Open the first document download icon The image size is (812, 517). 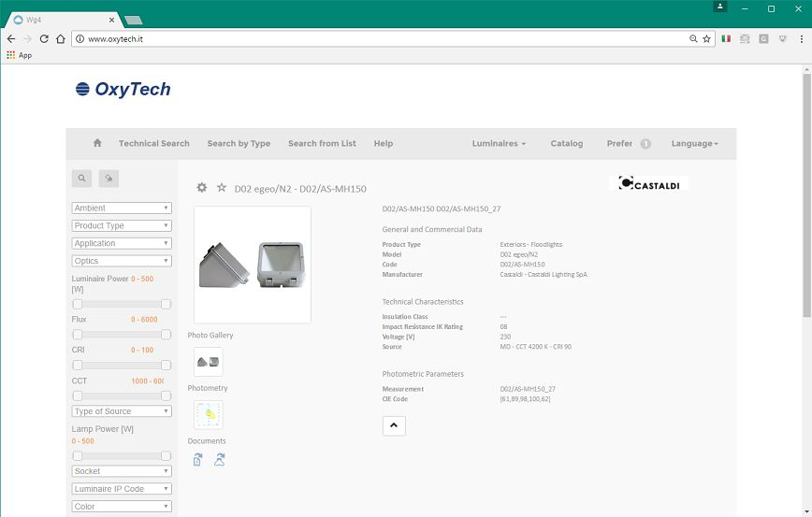[x=197, y=459]
